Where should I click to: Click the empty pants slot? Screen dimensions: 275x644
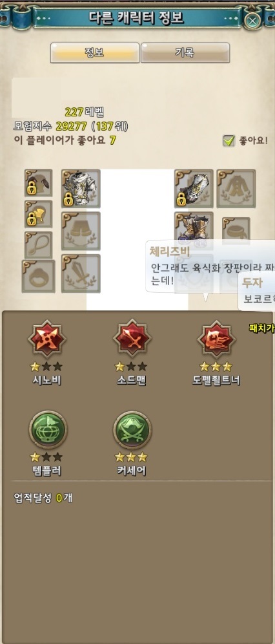click(x=81, y=231)
